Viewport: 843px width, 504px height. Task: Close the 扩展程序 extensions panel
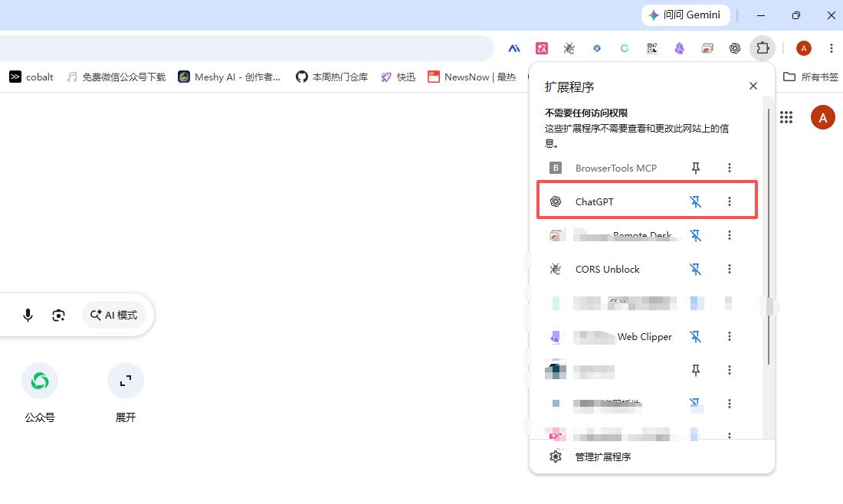[x=753, y=86]
